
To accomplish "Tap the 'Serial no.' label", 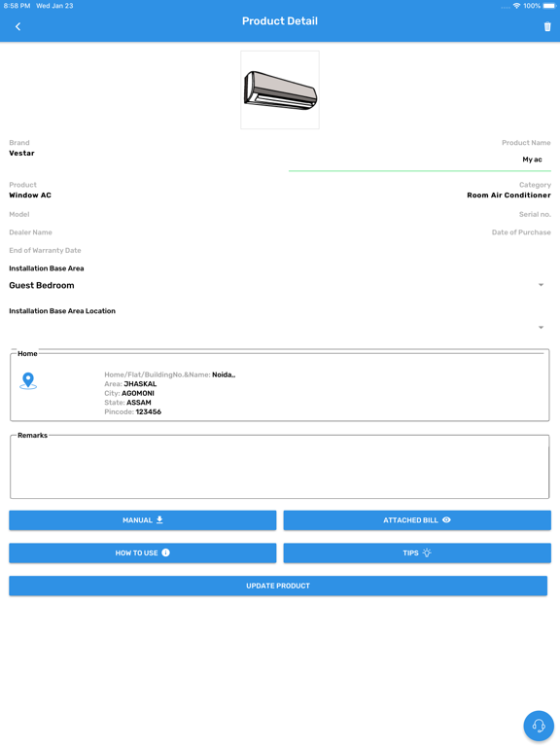I will (x=535, y=214).
